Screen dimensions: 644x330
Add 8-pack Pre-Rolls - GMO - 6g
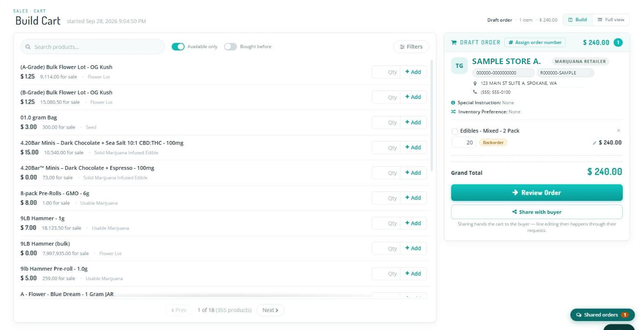point(413,198)
